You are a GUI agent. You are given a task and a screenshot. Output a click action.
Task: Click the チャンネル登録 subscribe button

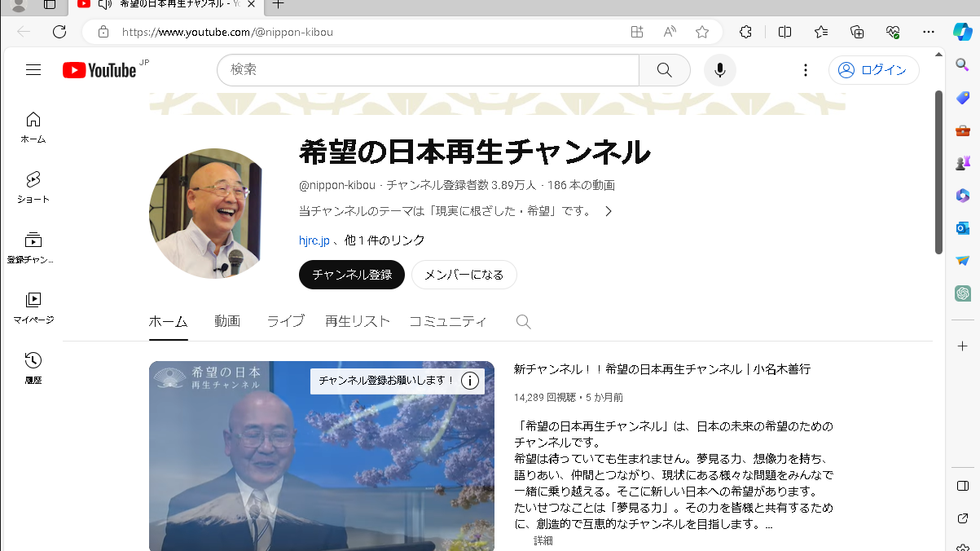point(352,275)
